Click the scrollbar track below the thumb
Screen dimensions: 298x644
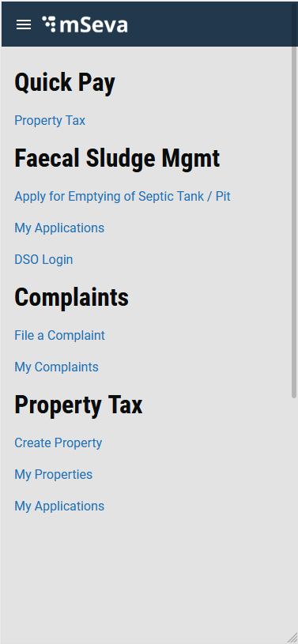point(294,514)
